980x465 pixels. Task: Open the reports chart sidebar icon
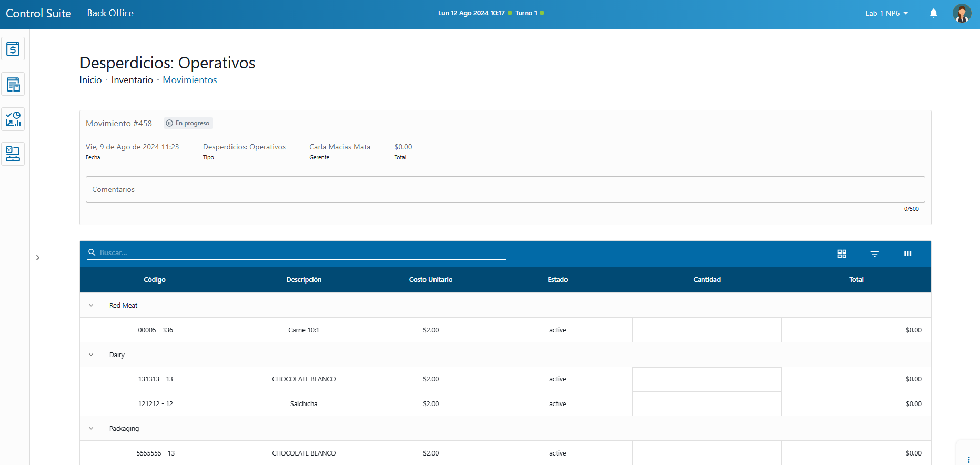click(13, 119)
